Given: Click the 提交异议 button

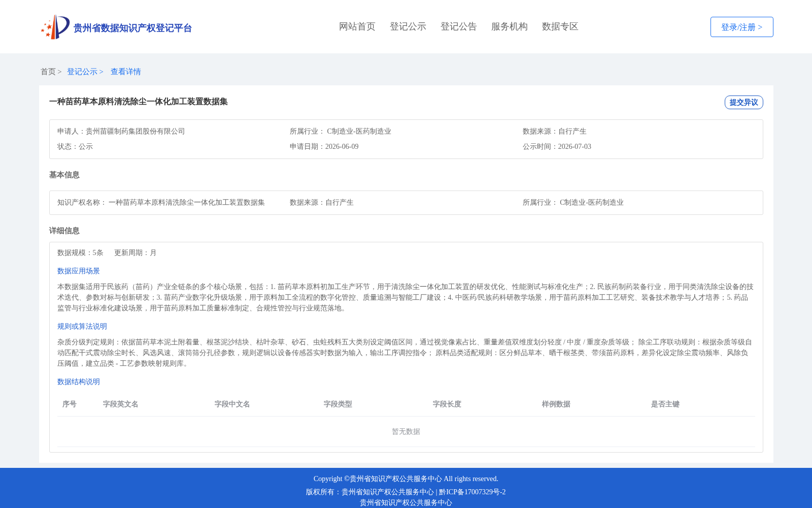Looking at the screenshot, I should point(744,102).
